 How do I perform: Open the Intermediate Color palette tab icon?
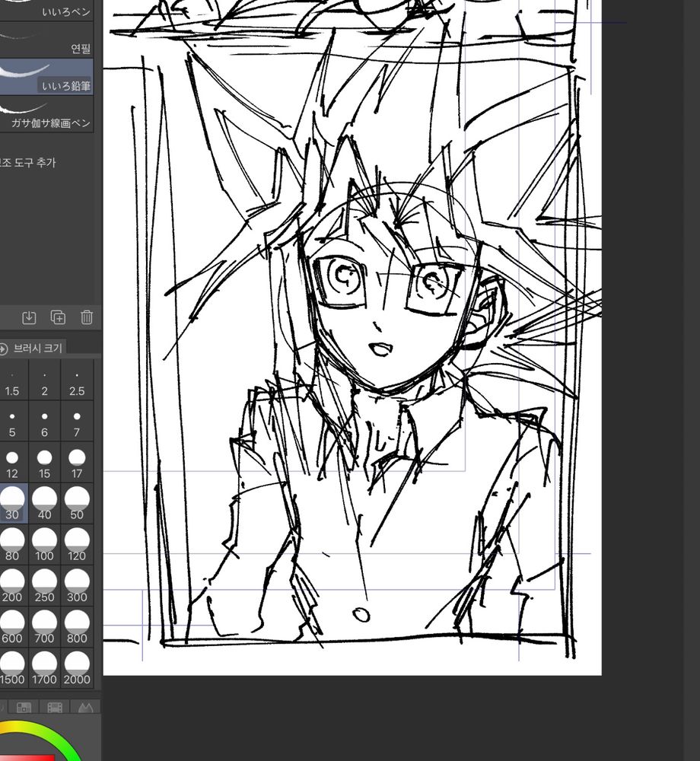tap(55, 708)
